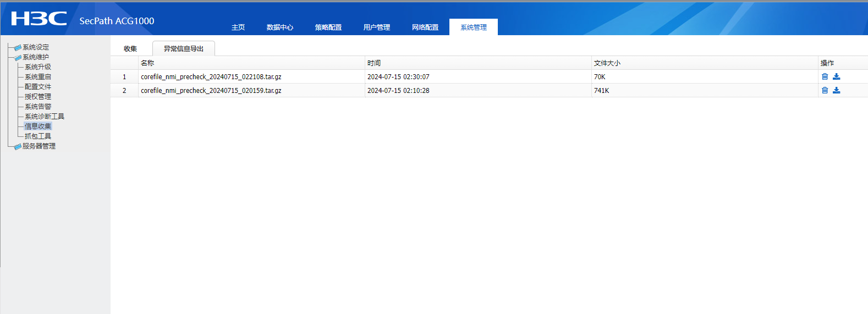868x314 pixels.
Task: Open the 主页 top menu
Action: (238, 27)
